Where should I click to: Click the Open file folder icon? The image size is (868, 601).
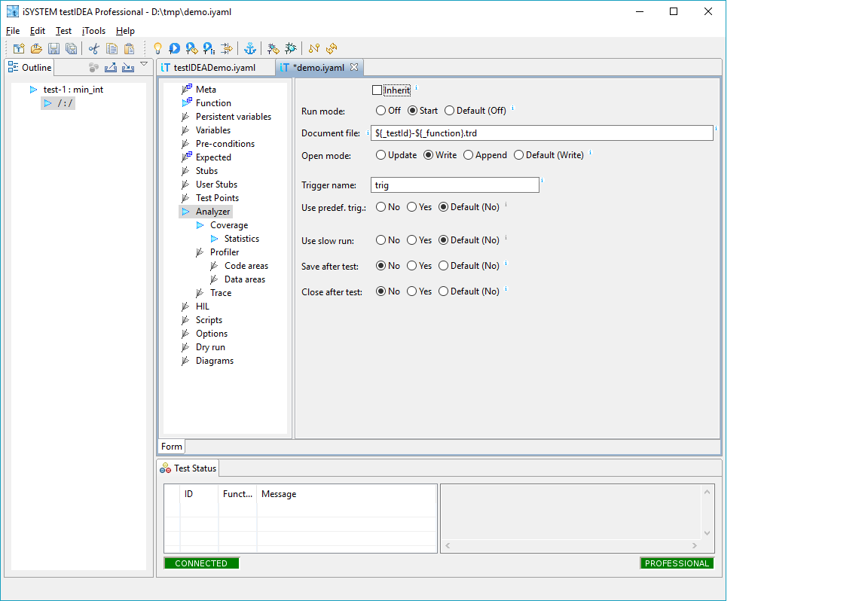(36, 49)
